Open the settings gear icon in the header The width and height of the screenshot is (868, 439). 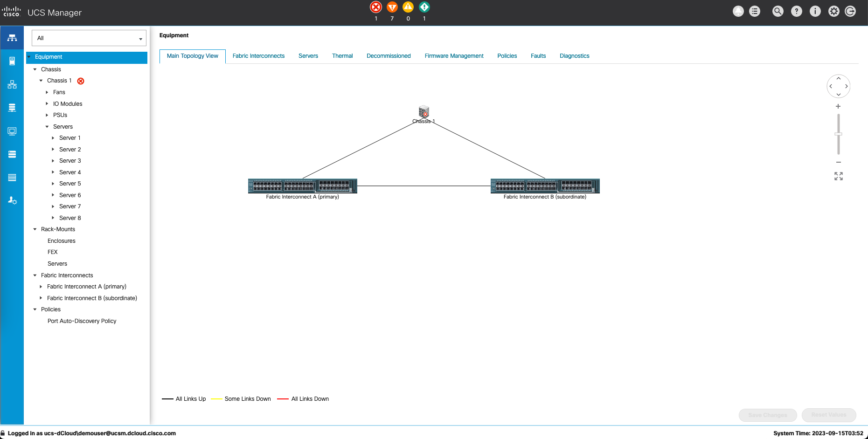pyautogui.click(x=833, y=11)
